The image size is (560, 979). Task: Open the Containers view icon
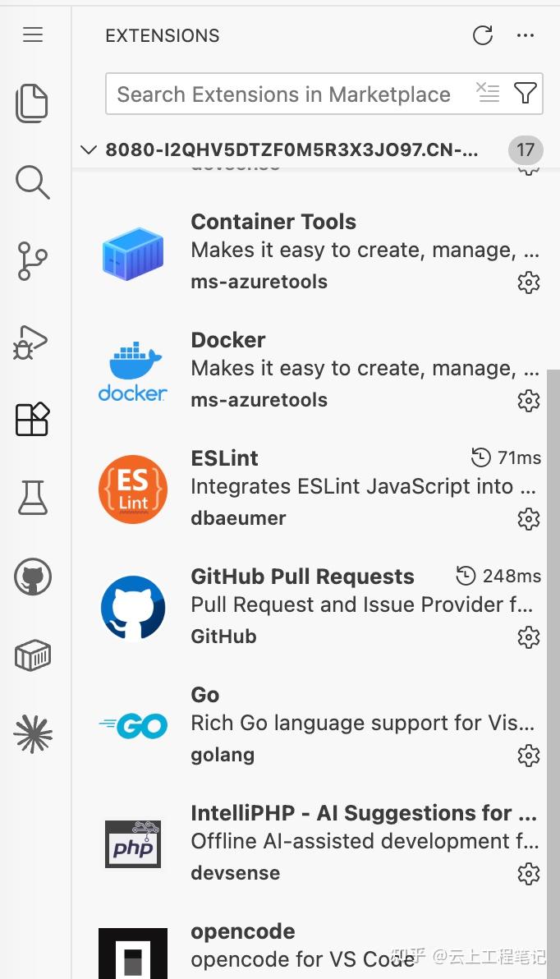coord(33,655)
